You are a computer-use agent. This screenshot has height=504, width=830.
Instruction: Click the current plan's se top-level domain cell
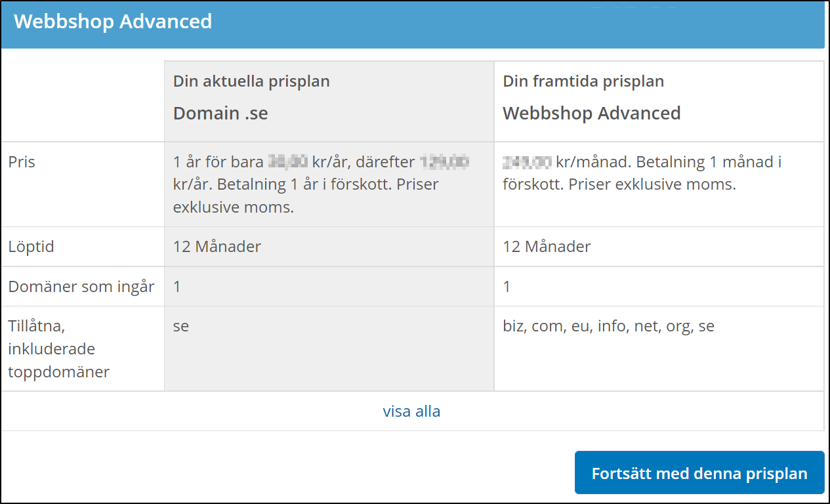point(181,325)
